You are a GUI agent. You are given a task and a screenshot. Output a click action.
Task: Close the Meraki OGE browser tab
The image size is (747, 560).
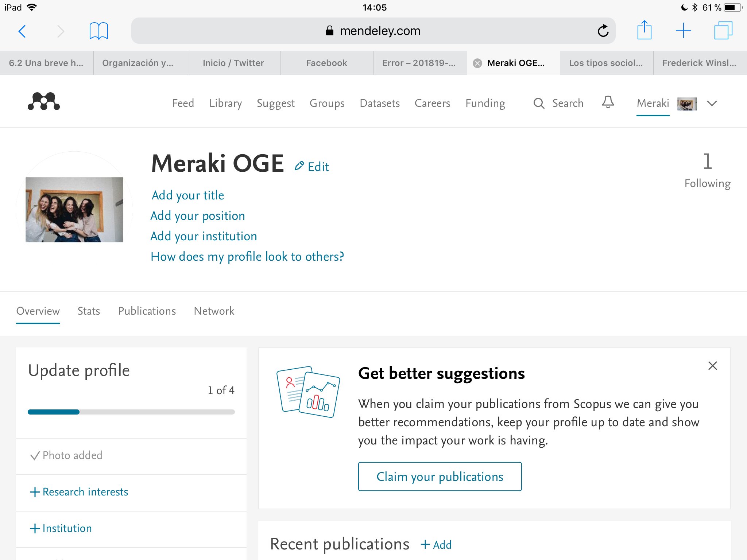pos(477,63)
